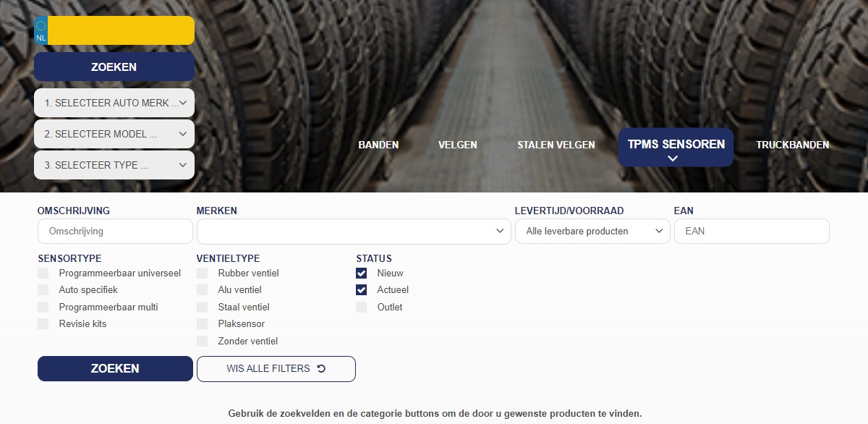The height and width of the screenshot is (424, 868).
Task: Check the Staal ventiel box
Action: pyautogui.click(x=203, y=308)
